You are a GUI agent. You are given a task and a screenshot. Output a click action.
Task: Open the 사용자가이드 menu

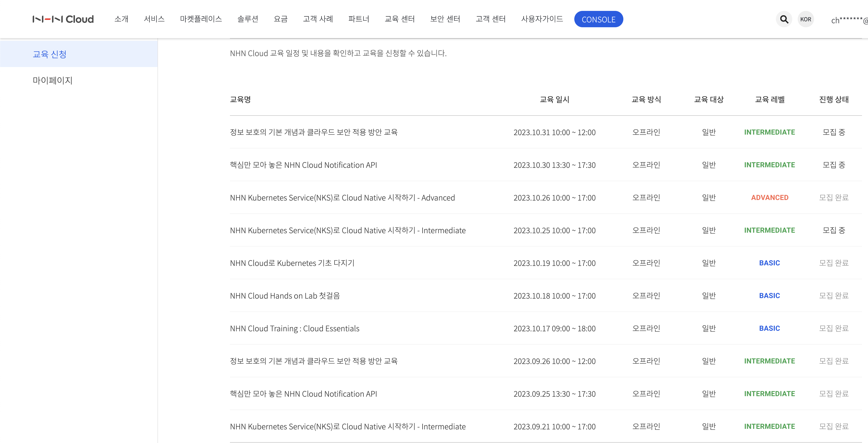point(542,19)
